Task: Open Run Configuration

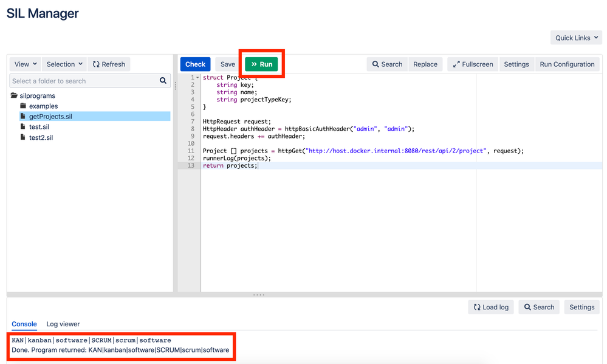Action: [x=567, y=64]
